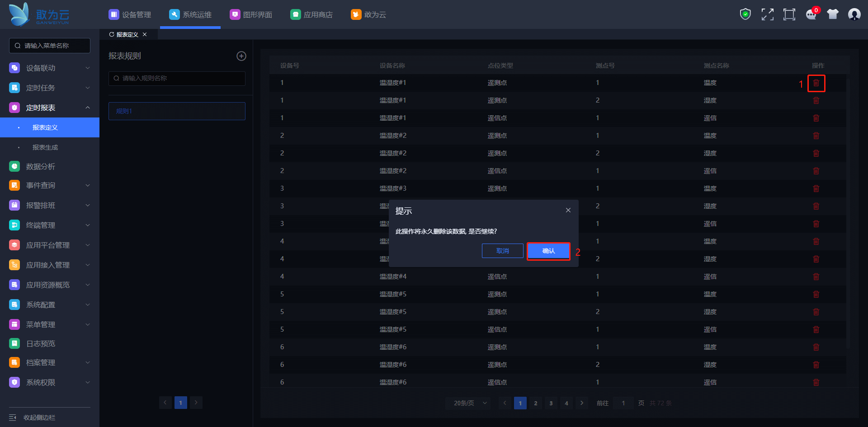Click the 请输入规则名称 search field
This screenshot has width=868, height=427.
tap(177, 78)
